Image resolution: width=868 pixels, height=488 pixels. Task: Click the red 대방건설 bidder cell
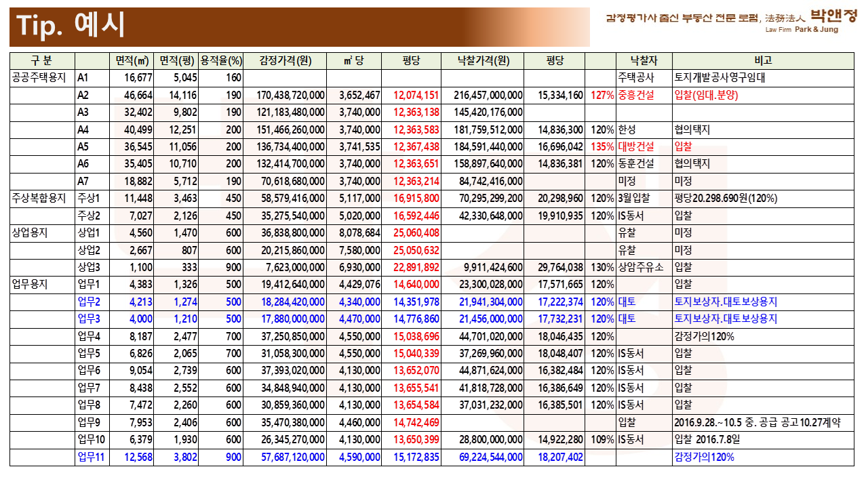pyautogui.click(x=636, y=146)
